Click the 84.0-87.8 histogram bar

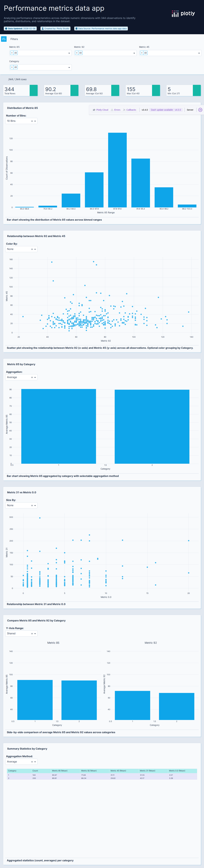click(x=94, y=190)
